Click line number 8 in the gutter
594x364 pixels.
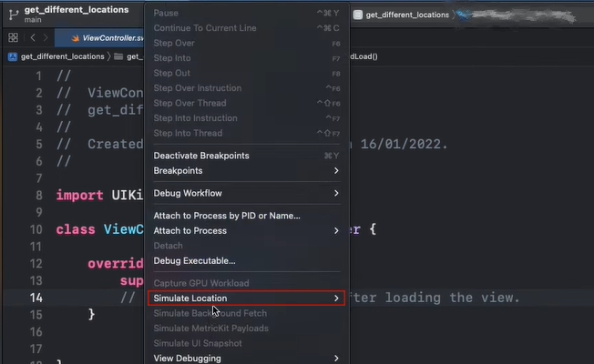tap(39, 196)
